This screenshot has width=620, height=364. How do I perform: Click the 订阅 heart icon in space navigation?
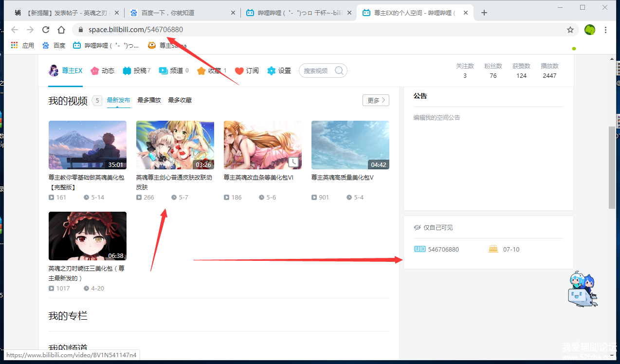coord(239,71)
